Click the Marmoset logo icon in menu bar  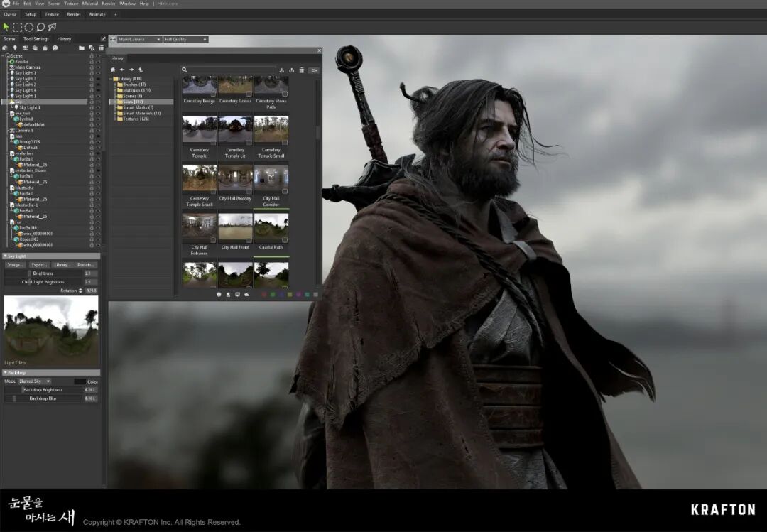[x=6, y=4]
